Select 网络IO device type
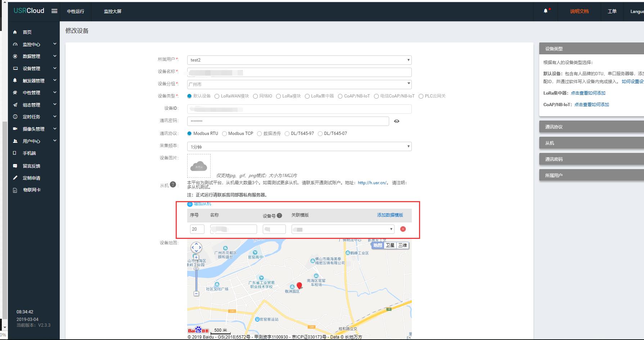644x340 pixels. tap(255, 96)
